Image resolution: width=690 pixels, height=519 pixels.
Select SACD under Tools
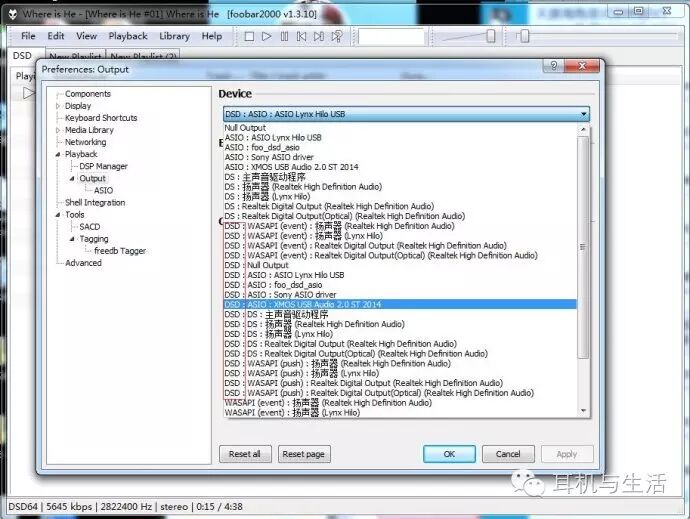pyautogui.click(x=89, y=227)
